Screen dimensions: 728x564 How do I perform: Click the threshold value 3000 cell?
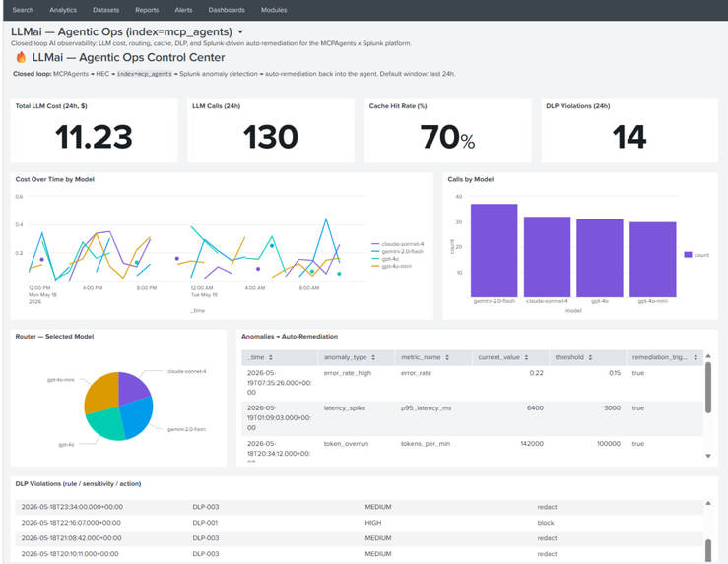612,408
